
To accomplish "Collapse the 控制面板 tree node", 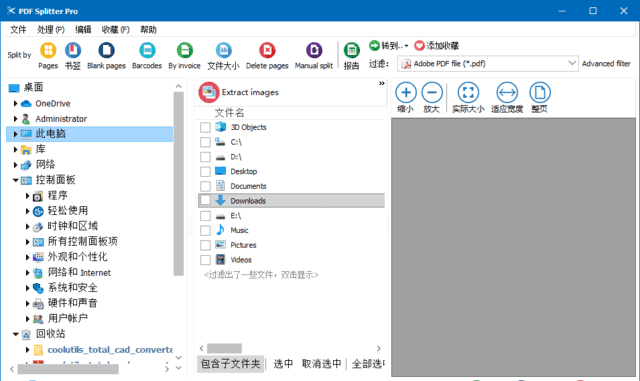I will pos(15,180).
